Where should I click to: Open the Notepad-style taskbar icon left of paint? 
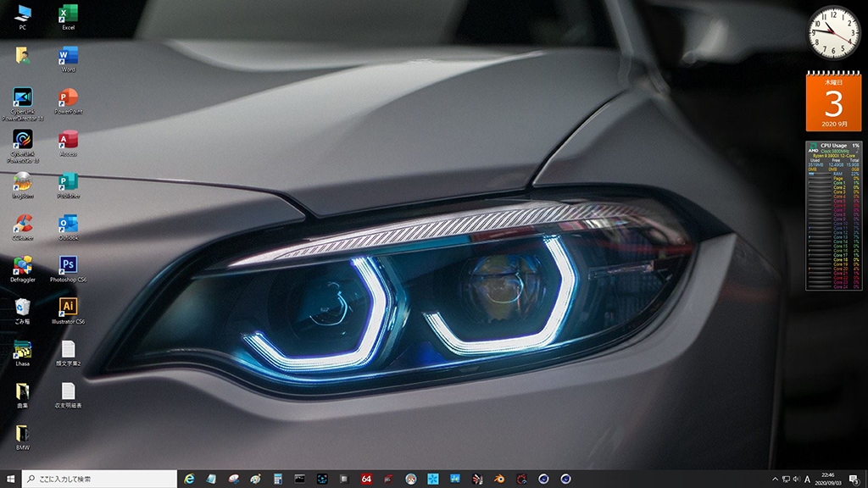point(211,479)
